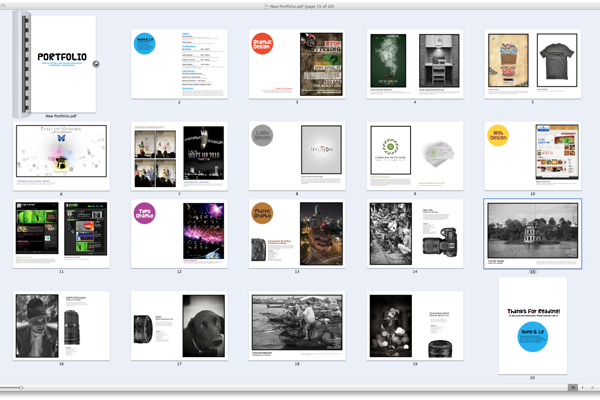The height and width of the screenshot is (400, 600).
Task: Select page 11 dark website screenshots
Action: [x=61, y=233]
